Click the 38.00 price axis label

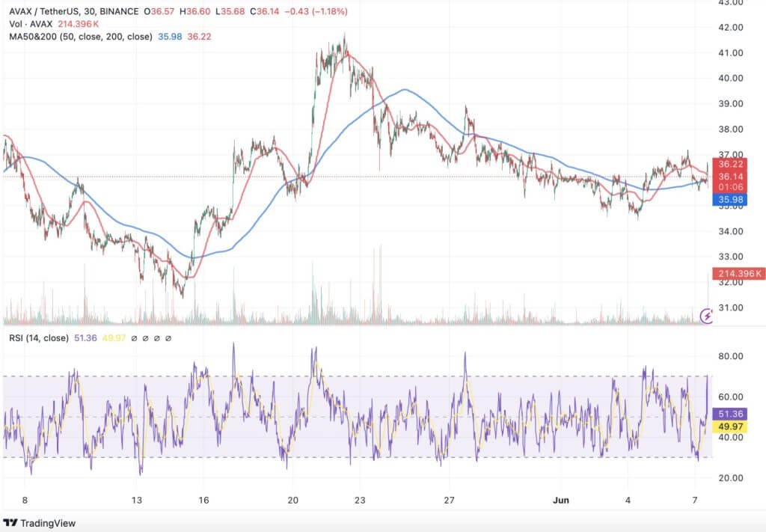[x=730, y=129]
